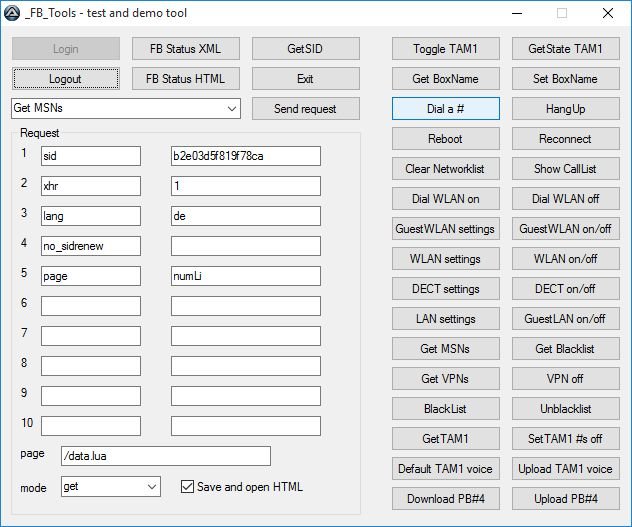
Task: Click the numLi value field
Action: 246,276
